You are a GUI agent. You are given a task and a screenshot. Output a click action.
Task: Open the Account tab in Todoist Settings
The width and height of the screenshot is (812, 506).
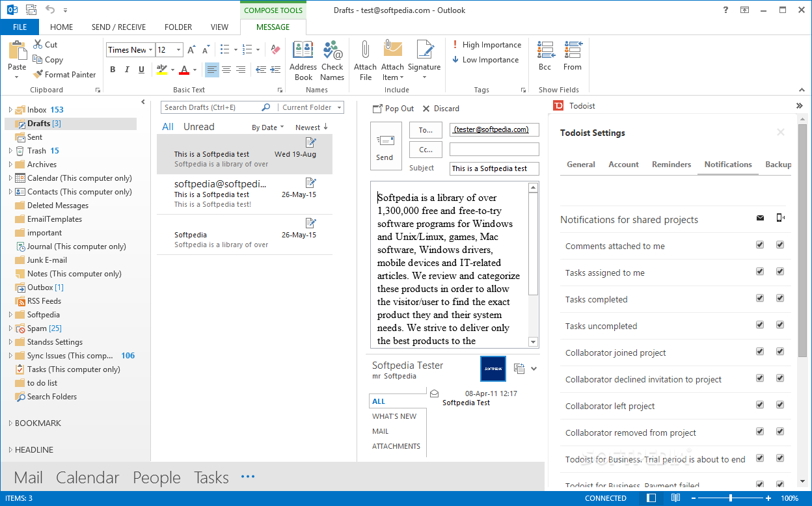tap(623, 165)
